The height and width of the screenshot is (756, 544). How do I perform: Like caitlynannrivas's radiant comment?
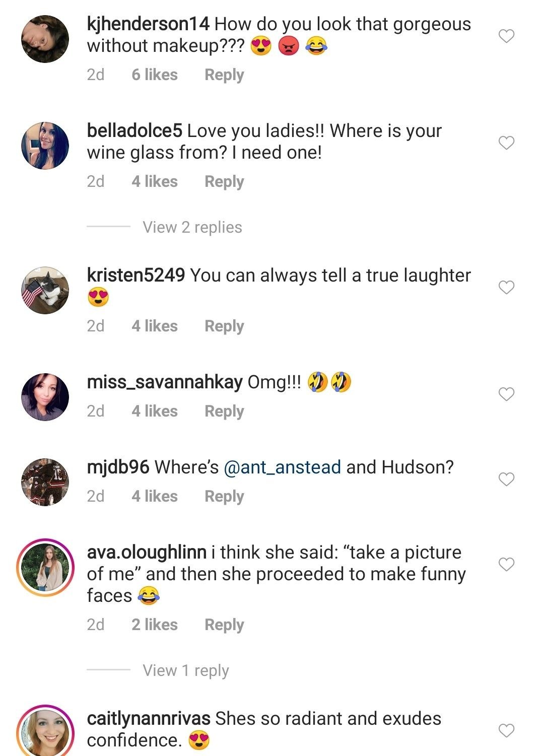(506, 730)
